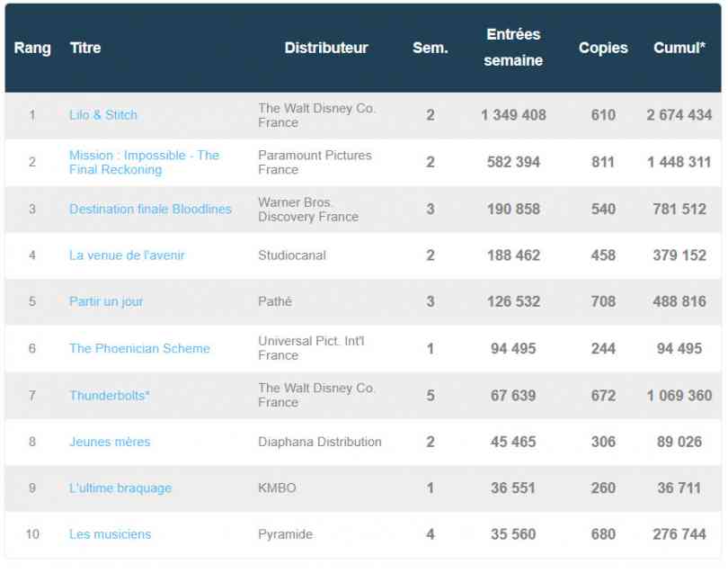Click distributor Warner Bros. Discovery France
This screenshot has width=728, height=573.
(x=308, y=209)
